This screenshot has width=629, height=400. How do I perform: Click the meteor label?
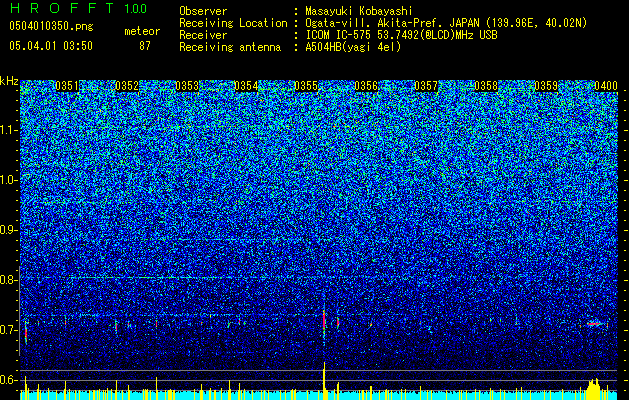click(142, 31)
